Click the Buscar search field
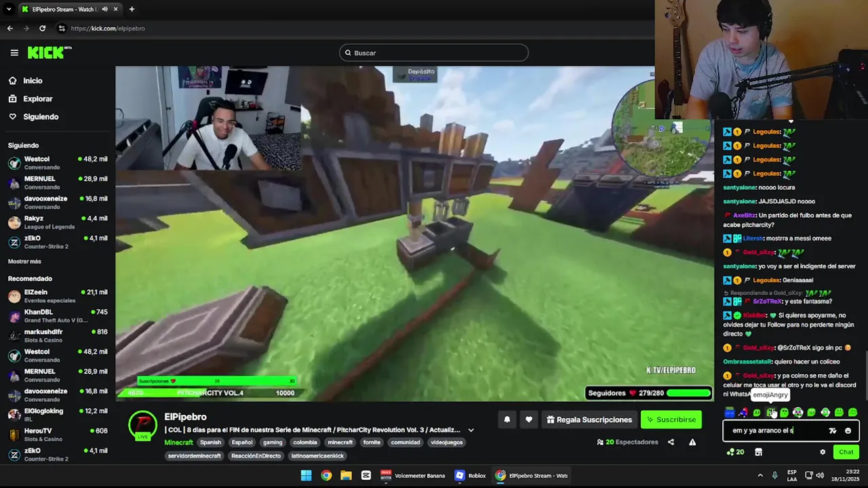The image size is (868, 488). [x=434, y=53]
